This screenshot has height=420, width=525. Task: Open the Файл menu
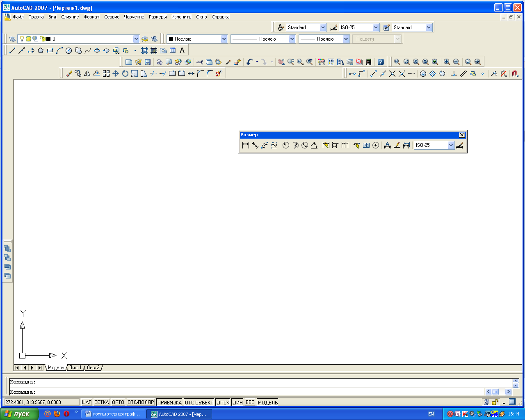tap(18, 17)
